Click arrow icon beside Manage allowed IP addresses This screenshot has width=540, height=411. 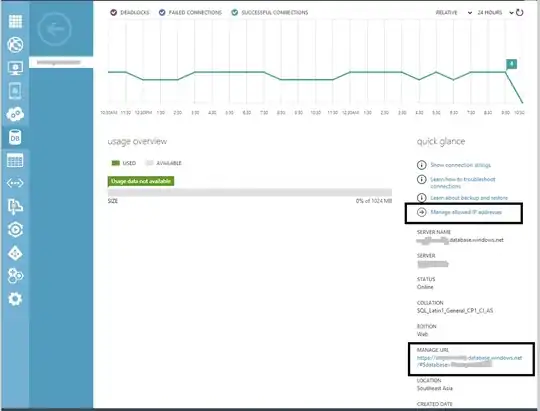(422, 212)
